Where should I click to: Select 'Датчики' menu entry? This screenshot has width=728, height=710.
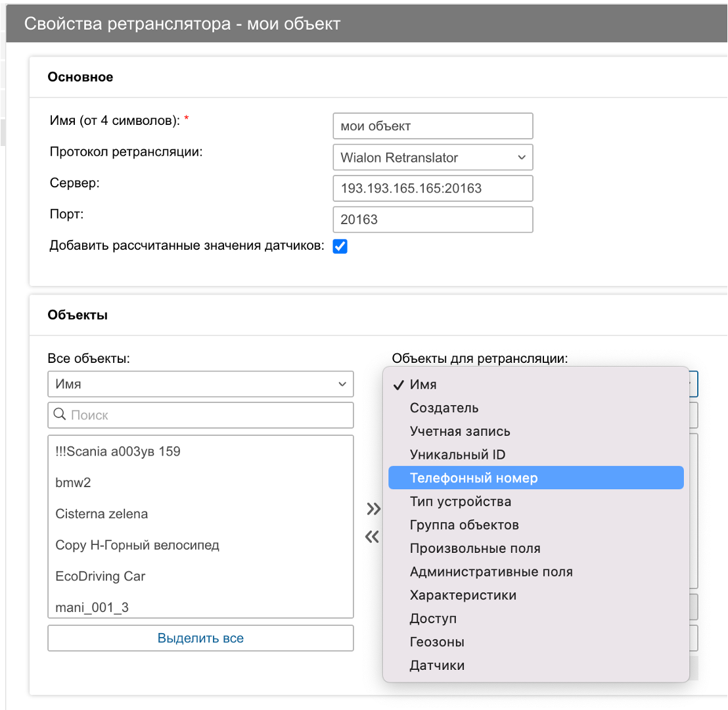click(x=437, y=665)
